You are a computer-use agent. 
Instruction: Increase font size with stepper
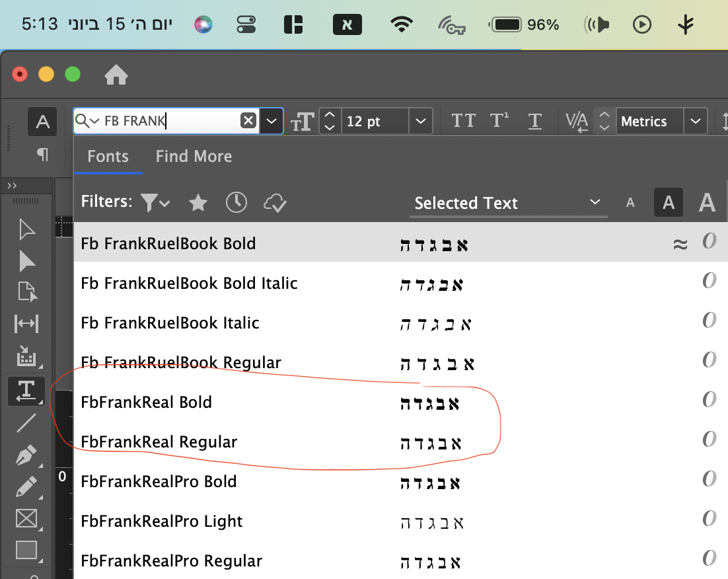coord(330,115)
